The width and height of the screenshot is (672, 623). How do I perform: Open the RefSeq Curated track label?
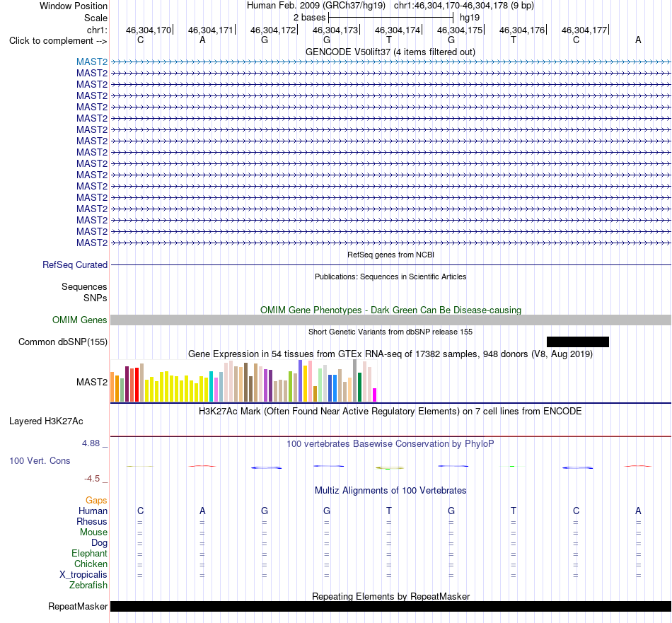tap(74, 264)
